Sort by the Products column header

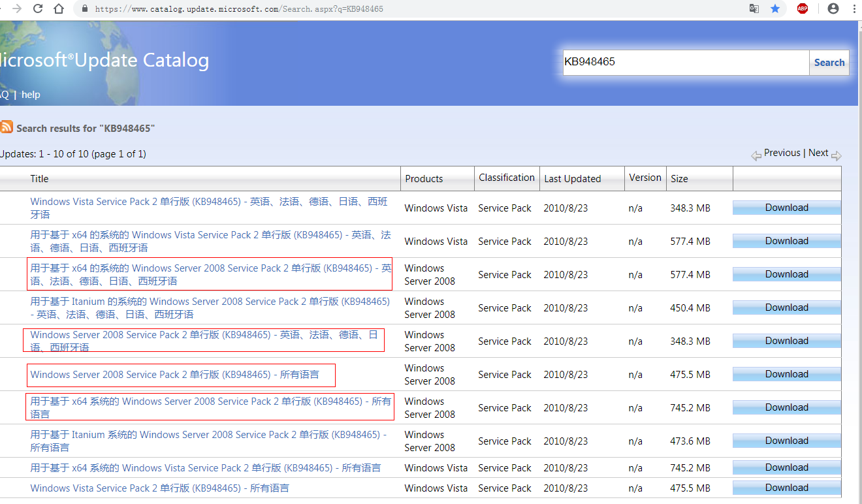(x=424, y=178)
